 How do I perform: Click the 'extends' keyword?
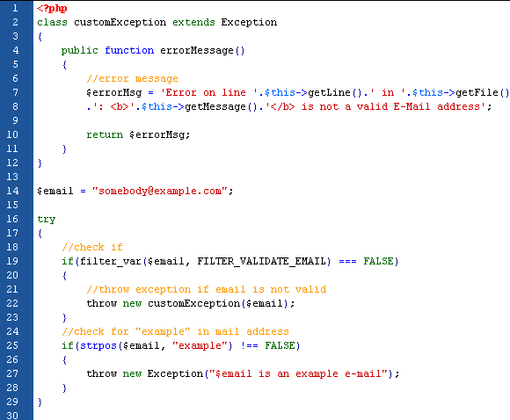193,22
